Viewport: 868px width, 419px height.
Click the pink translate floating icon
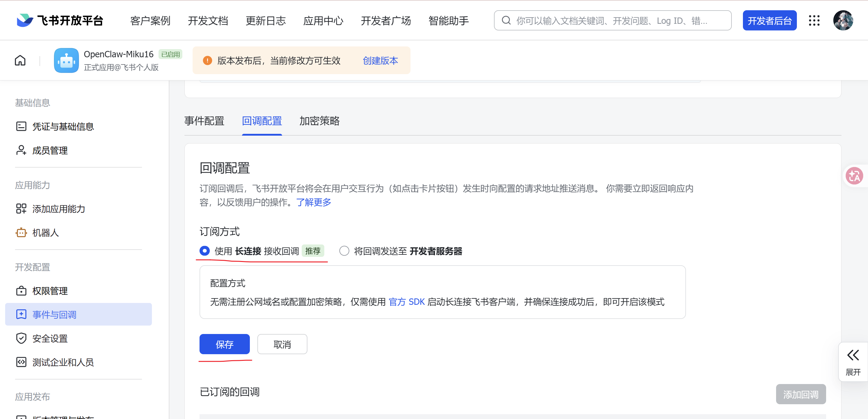854,176
